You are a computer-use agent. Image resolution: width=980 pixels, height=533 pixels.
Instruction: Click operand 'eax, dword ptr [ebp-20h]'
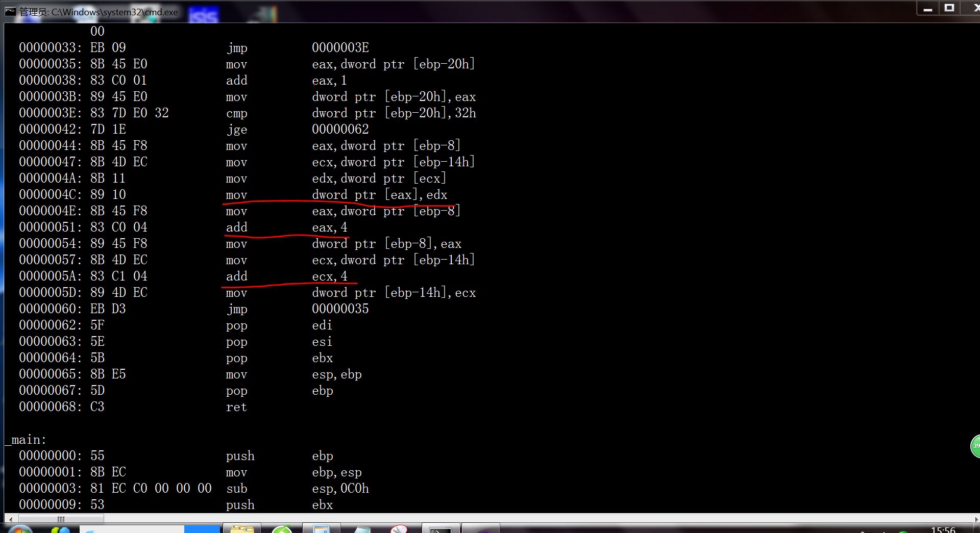point(394,64)
